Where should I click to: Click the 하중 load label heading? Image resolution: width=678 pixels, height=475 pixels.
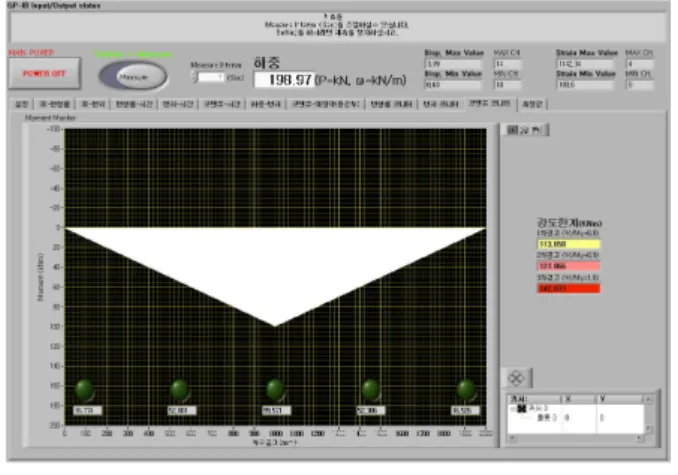click(267, 63)
